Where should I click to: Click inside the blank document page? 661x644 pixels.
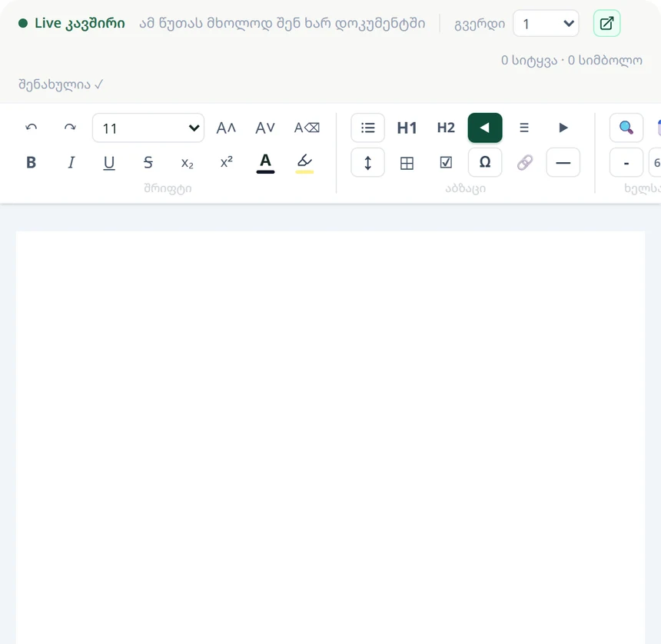330,437
